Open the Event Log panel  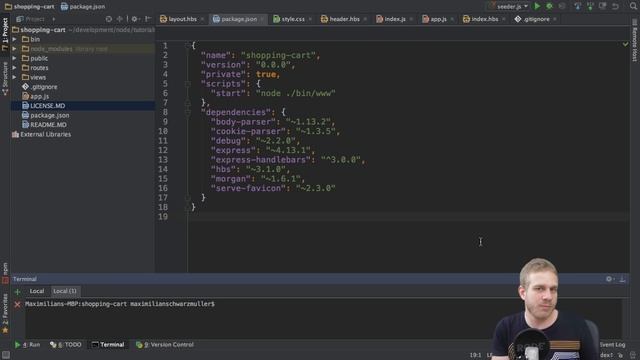(x=612, y=345)
